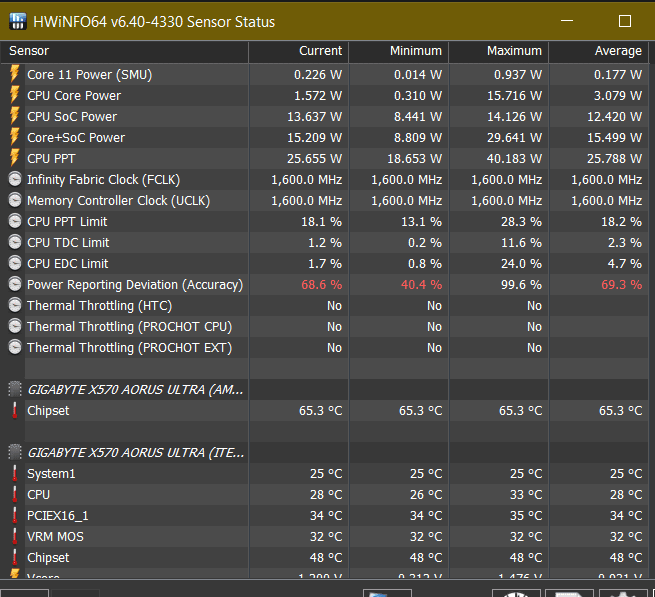The width and height of the screenshot is (655, 597).
Task: Click the thermometer icon beside CPU 28 °C
Action: 15,494
